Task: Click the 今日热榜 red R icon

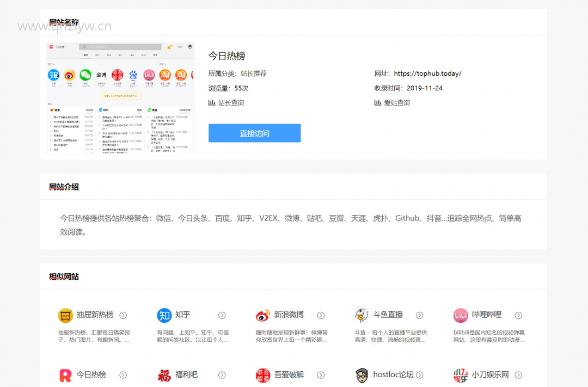Action: tap(65, 375)
